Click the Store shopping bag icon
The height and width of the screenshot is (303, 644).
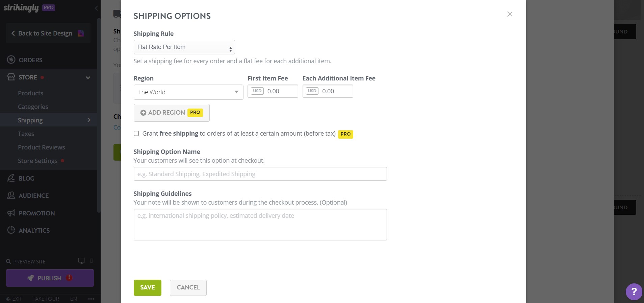[11, 77]
